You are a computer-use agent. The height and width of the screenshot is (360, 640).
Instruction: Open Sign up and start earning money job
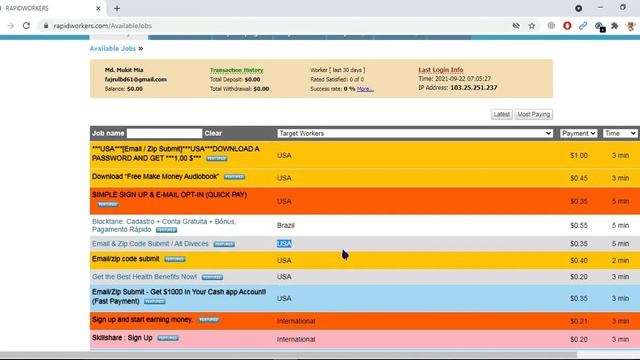142,319
